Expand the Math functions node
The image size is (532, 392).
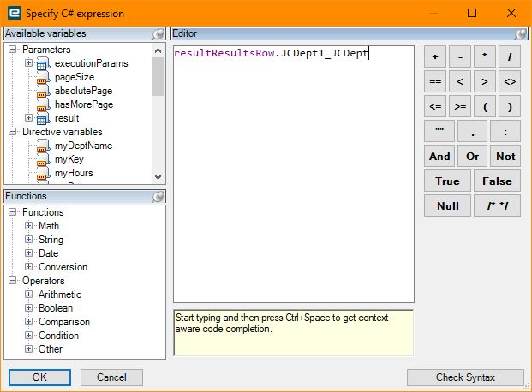[29, 225]
